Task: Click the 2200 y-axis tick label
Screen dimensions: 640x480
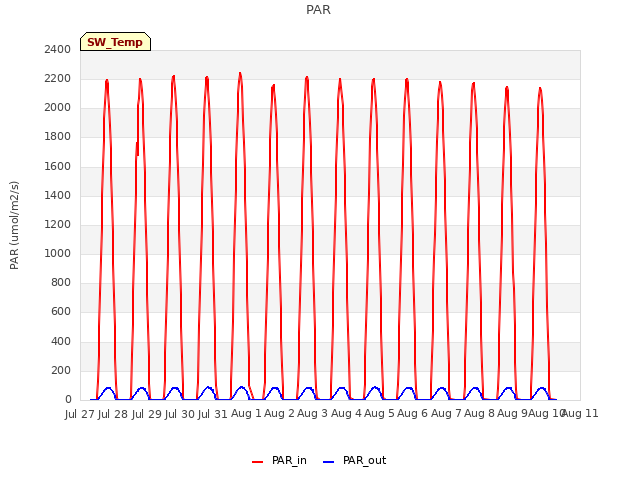Action: [58, 78]
